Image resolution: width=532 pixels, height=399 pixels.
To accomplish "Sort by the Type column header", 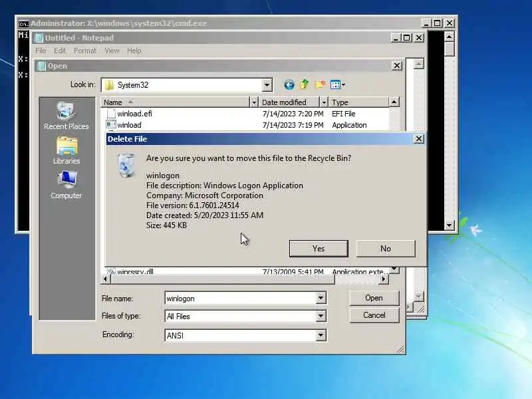I will pos(358,102).
